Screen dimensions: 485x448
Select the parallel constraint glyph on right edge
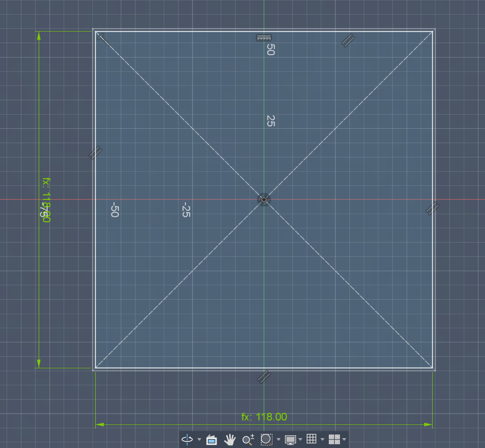click(433, 208)
